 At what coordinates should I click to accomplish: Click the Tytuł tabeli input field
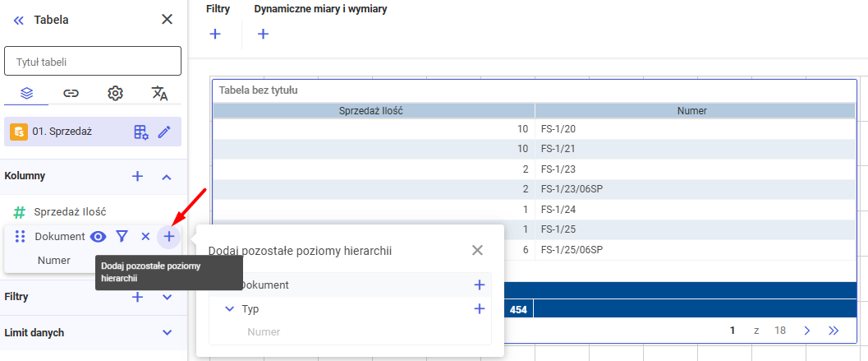[93, 61]
